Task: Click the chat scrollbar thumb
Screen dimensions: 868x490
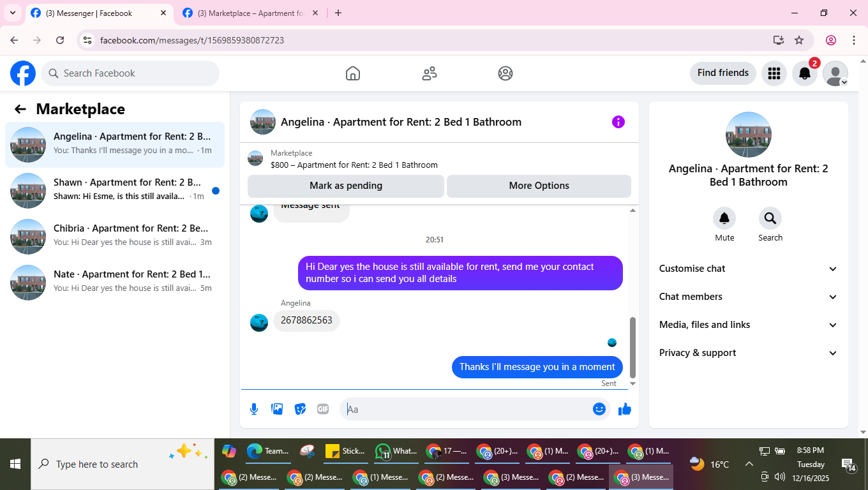Action: [x=633, y=348]
